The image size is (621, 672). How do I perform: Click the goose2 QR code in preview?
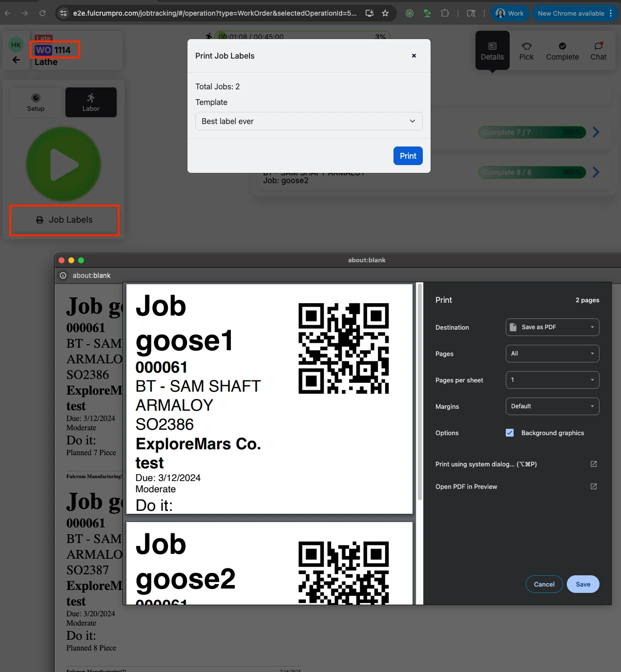[344, 572]
